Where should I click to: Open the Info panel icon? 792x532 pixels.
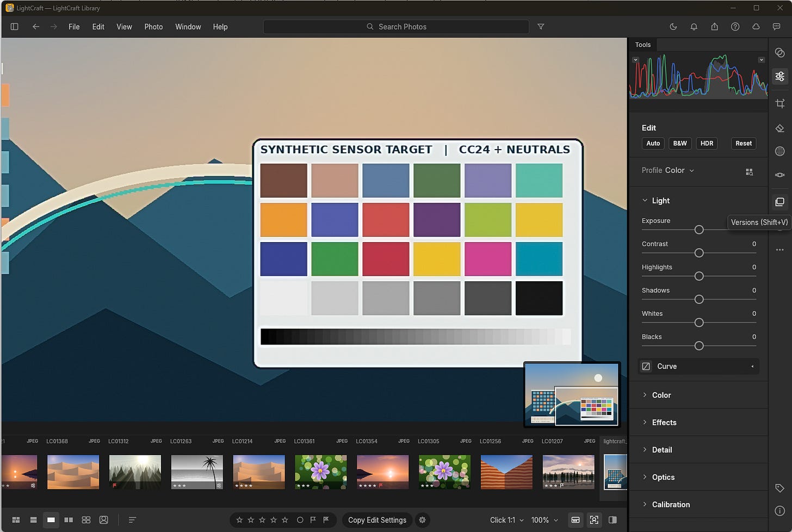pos(779,511)
